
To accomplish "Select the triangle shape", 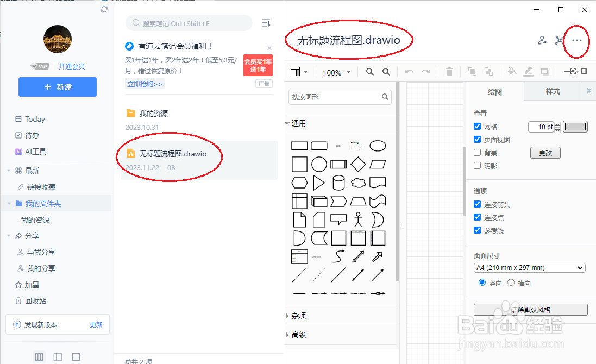I will coord(319,183).
